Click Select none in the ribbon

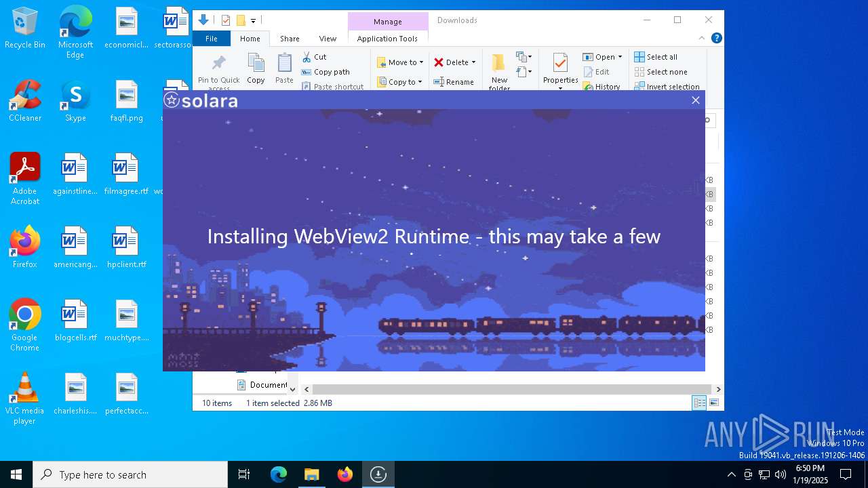[660, 72]
